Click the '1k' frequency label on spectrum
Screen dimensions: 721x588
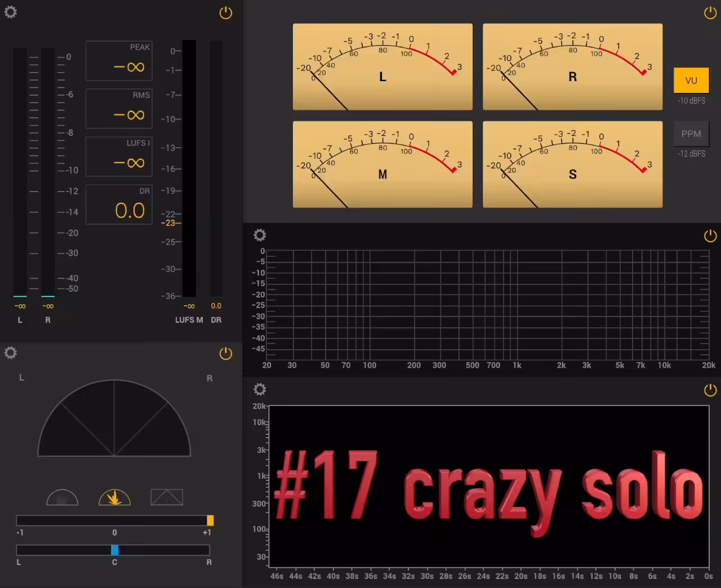tap(517, 366)
